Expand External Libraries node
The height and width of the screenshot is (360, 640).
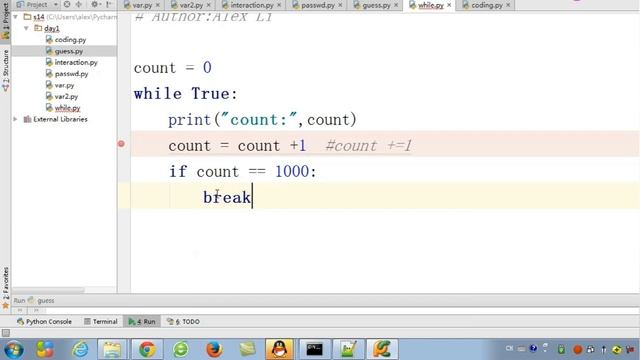point(16,119)
